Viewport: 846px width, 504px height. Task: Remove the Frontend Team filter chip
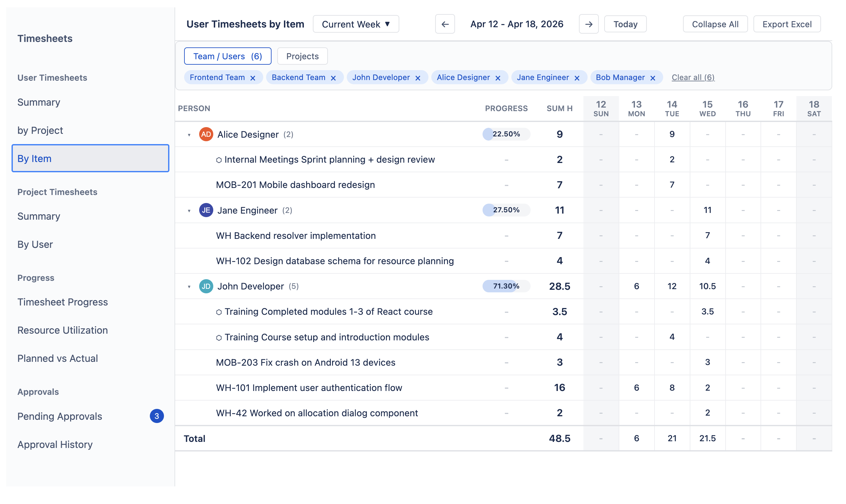[x=253, y=77]
